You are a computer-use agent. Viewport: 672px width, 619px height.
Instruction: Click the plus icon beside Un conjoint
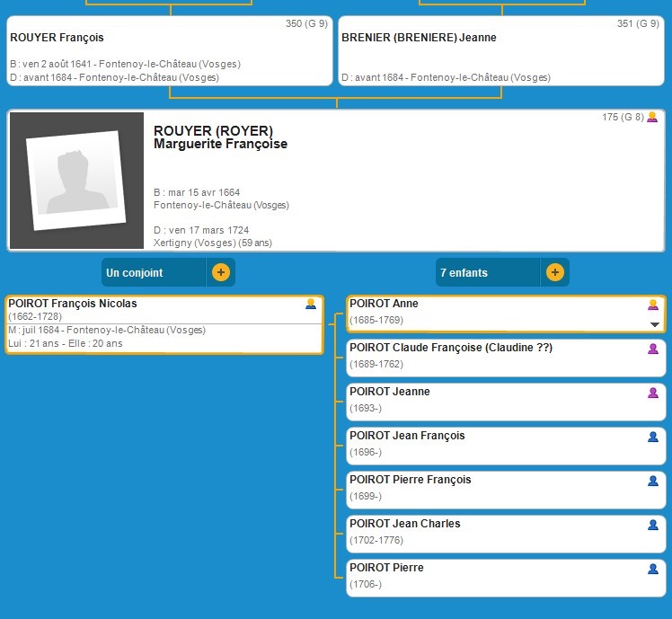[x=220, y=272]
